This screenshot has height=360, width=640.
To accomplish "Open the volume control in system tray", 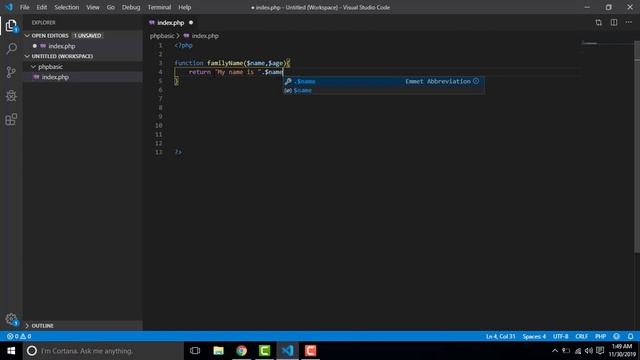I will click(589, 351).
